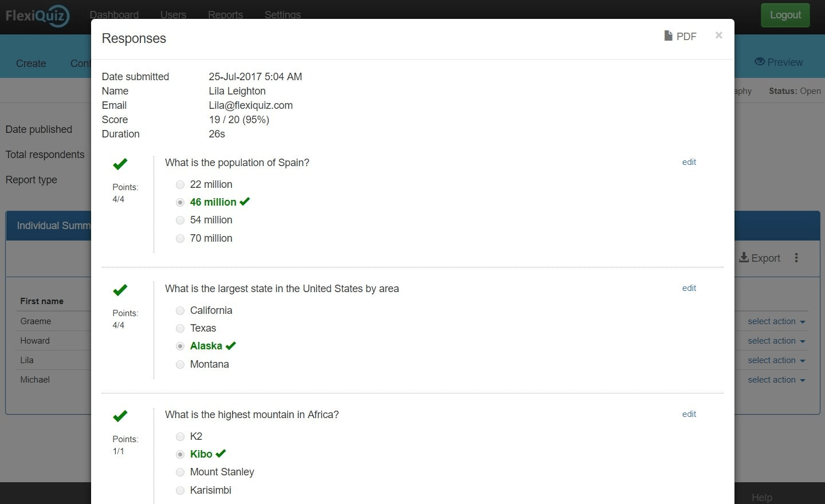Edit the Spain population question
The image size is (825, 504).
click(689, 162)
